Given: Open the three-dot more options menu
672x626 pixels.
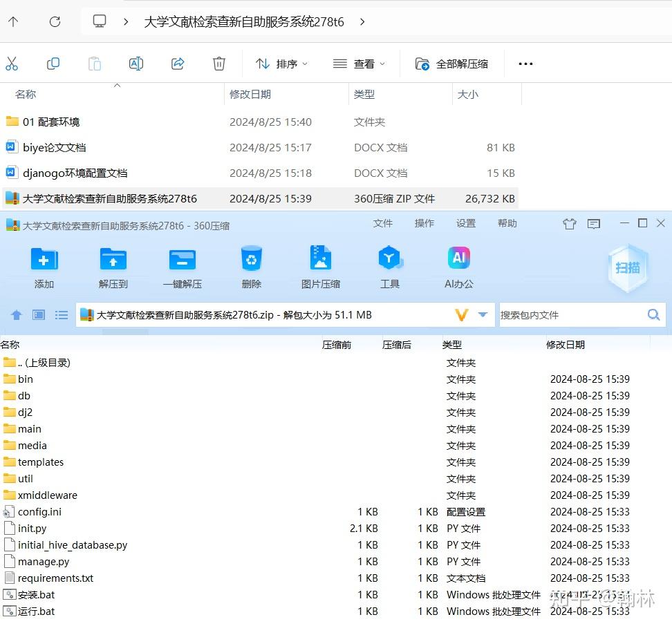Looking at the screenshot, I should (525, 64).
